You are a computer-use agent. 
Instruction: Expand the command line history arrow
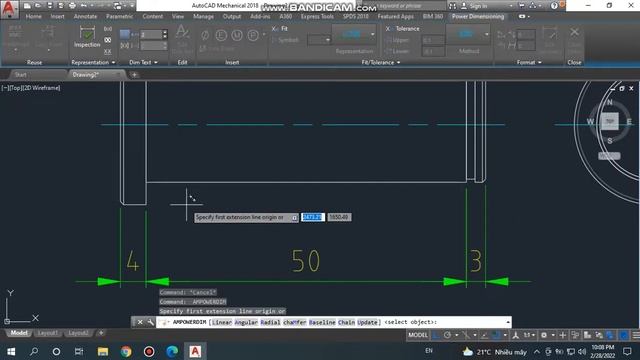click(x=508, y=322)
